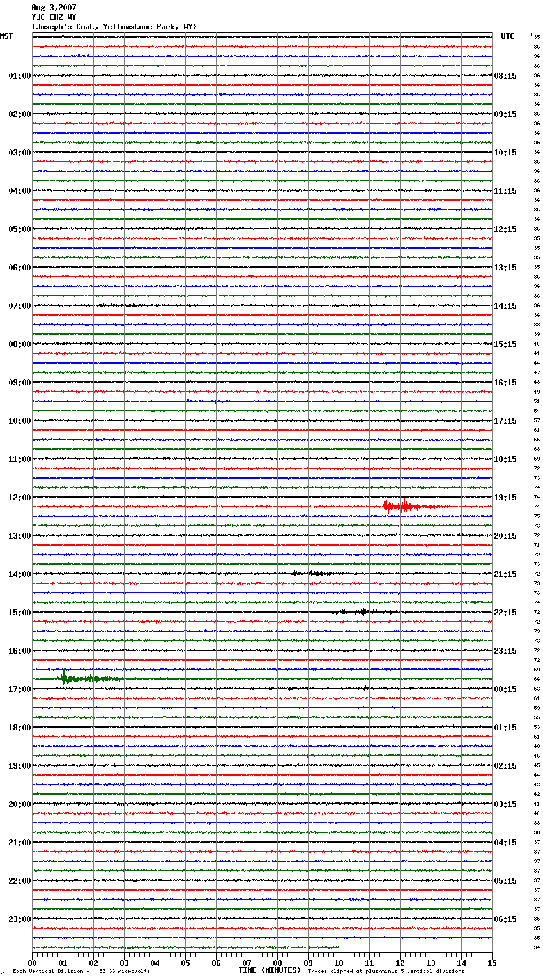Click the 'DC' column header
Image resolution: width=543 pixels, height=980 pixels.
(x=530, y=34)
